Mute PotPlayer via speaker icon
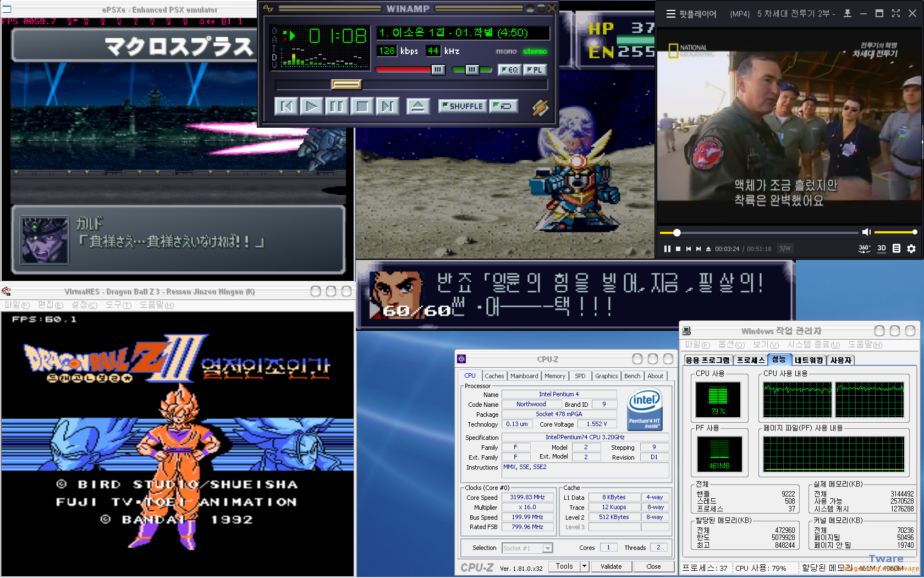 click(867, 232)
